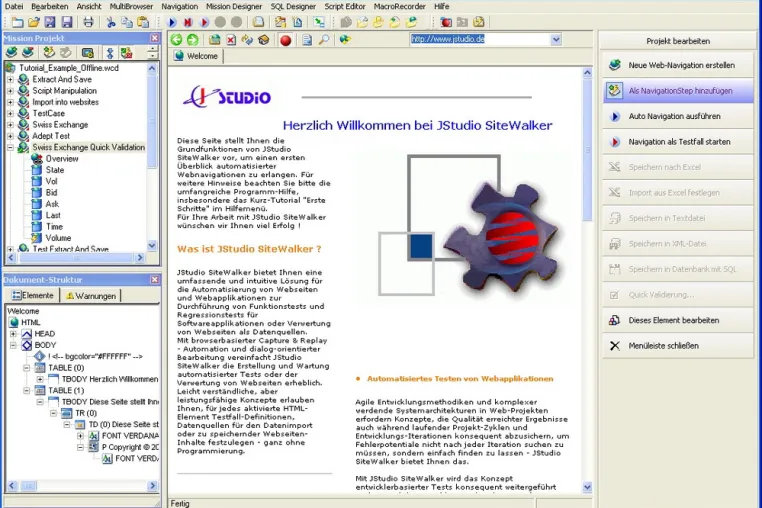
Task: Click Auto Navigation ausführen
Action: coord(678,116)
